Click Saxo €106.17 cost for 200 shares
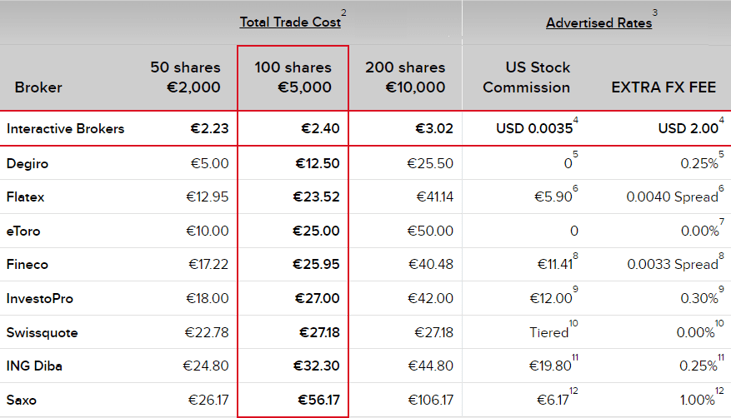The width and height of the screenshot is (731, 418). coord(430,400)
